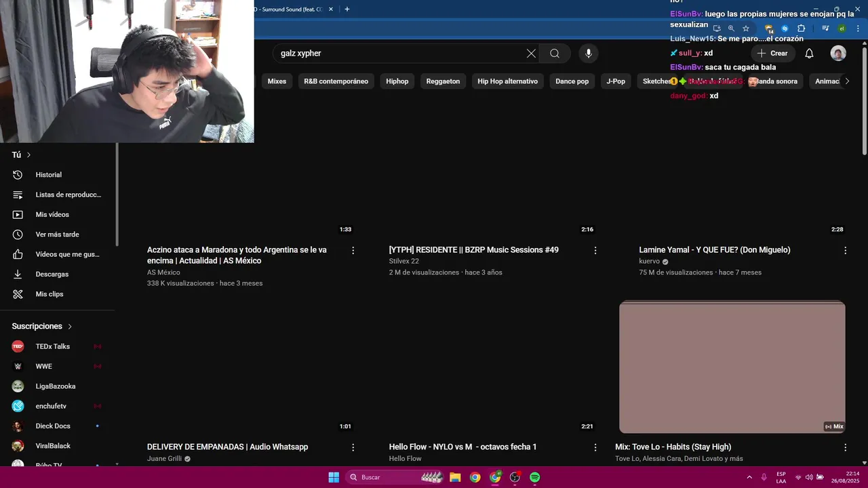
Task: Open the enchufetv subscription
Action: [x=59, y=406]
